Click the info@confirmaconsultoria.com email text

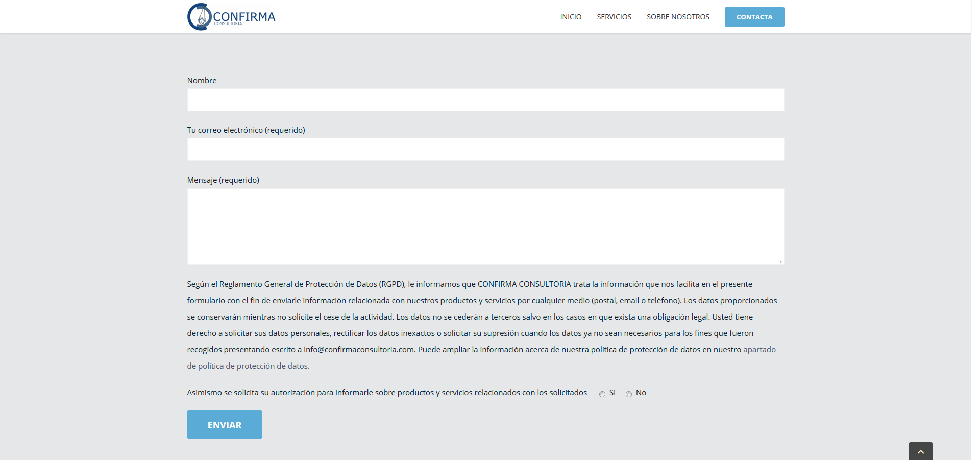coord(359,350)
